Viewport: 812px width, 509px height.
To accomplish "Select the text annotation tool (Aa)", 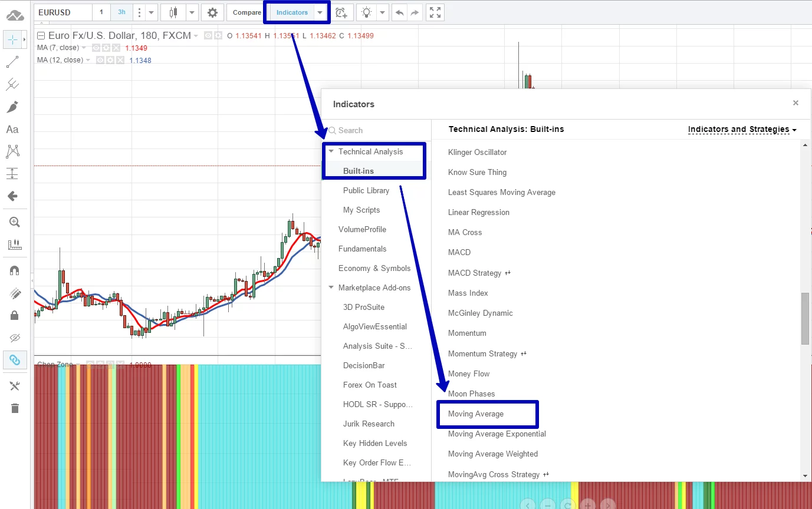I will 12,129.
